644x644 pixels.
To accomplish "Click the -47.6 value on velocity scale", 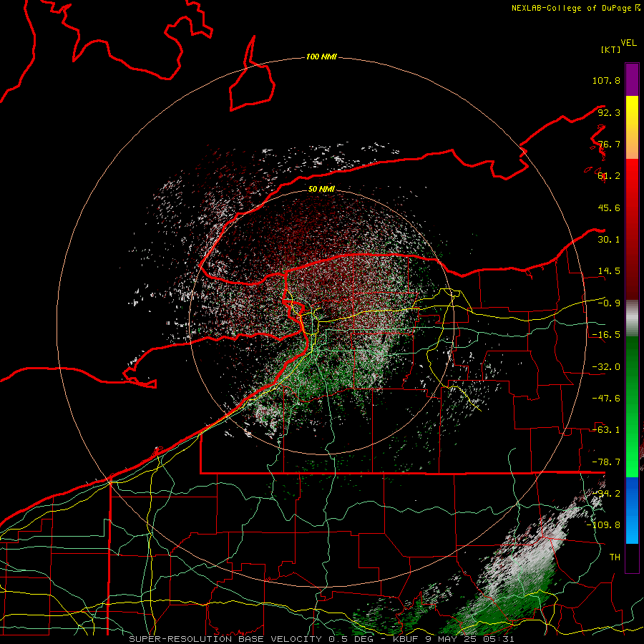I will coord(606,399).
